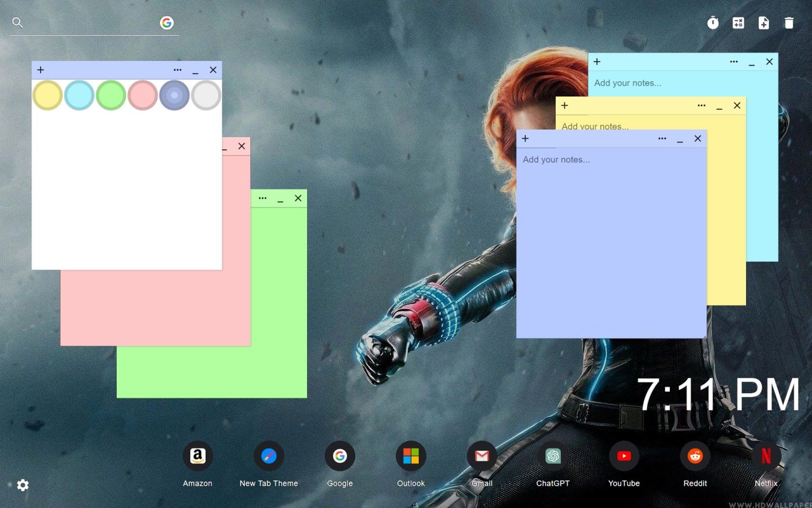Open green note's three-dot options menu

click(x=263, y=198)
